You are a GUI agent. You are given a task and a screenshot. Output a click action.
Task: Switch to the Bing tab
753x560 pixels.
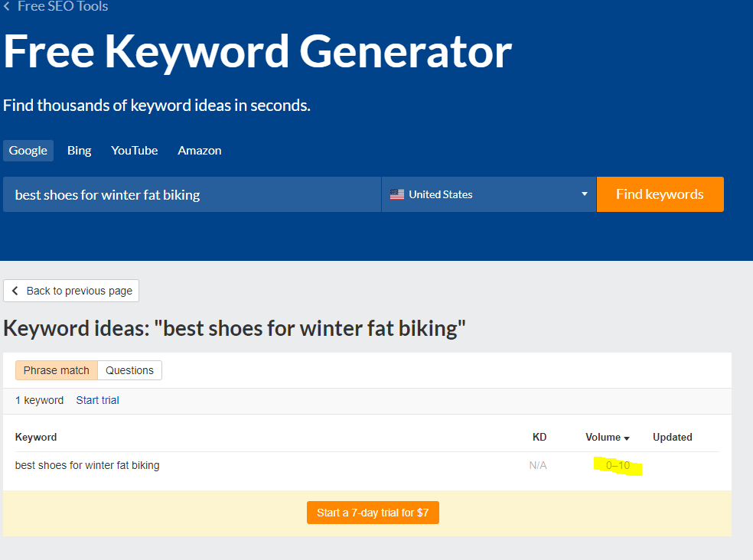[x=80, y=150]
